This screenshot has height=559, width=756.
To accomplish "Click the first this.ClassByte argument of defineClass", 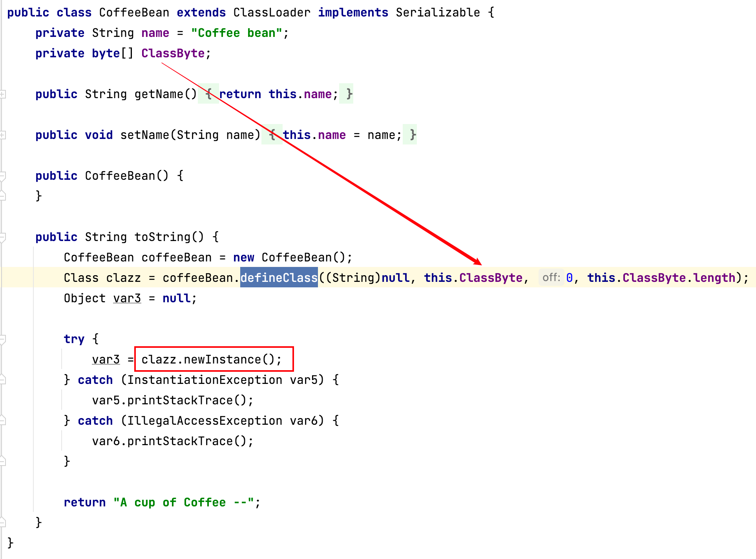I will click(x=473, y=278).
